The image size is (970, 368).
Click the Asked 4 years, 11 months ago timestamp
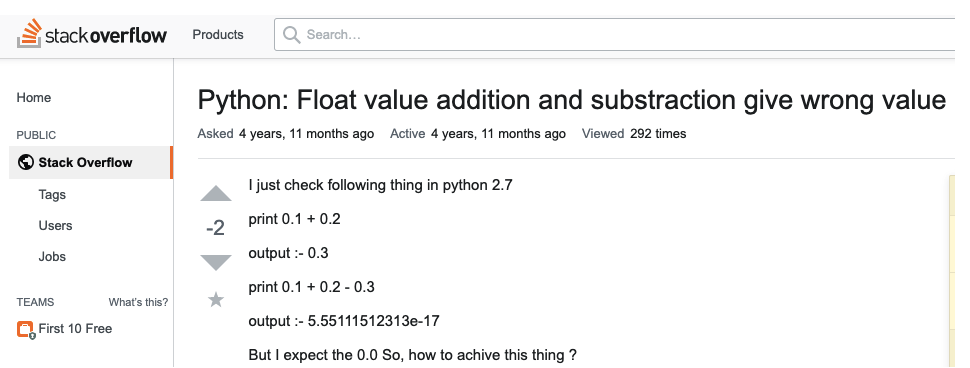click(x=286, y=134)
